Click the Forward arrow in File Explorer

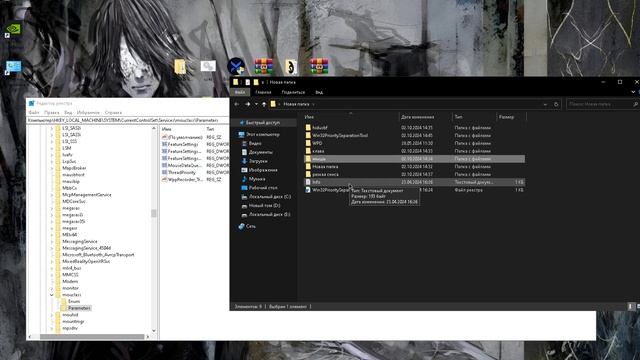pos(247,104)
